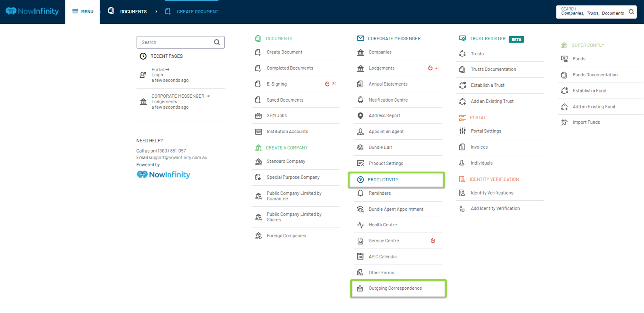Click the Lodgements flame counter icon

click(430, 68)
